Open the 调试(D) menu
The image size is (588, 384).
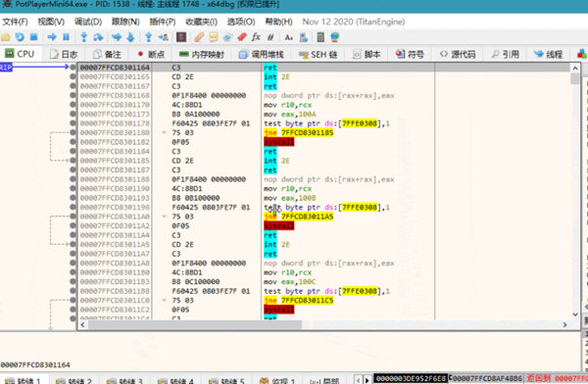click(x=88, y=22)
